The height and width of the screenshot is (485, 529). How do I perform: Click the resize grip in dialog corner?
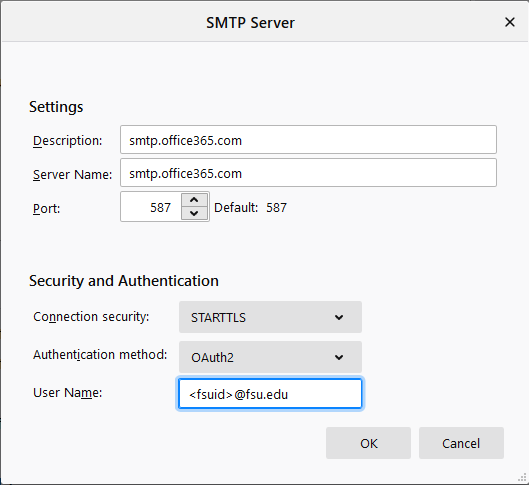click(x=522, y=478)
